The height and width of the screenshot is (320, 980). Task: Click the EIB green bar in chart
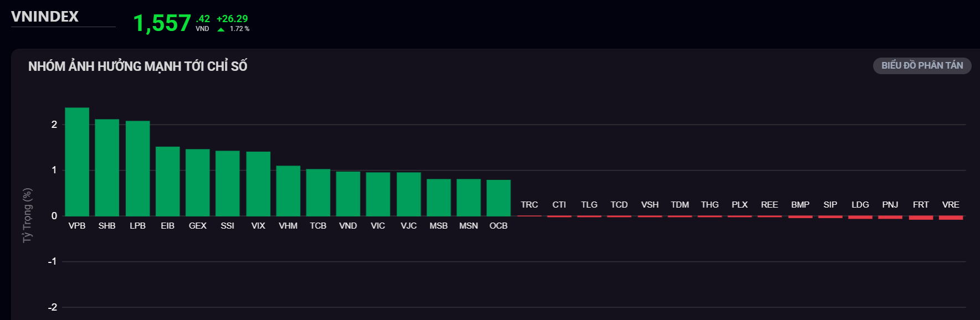167,181
